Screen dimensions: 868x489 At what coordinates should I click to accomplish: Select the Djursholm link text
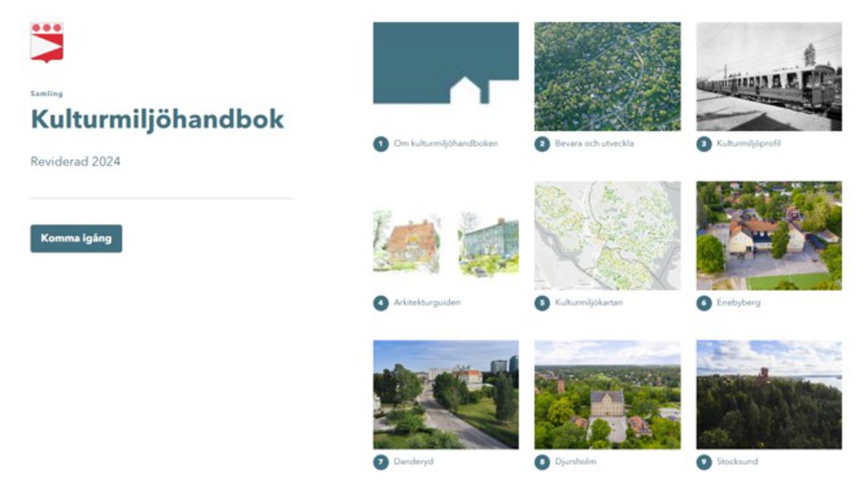[576, 462]
